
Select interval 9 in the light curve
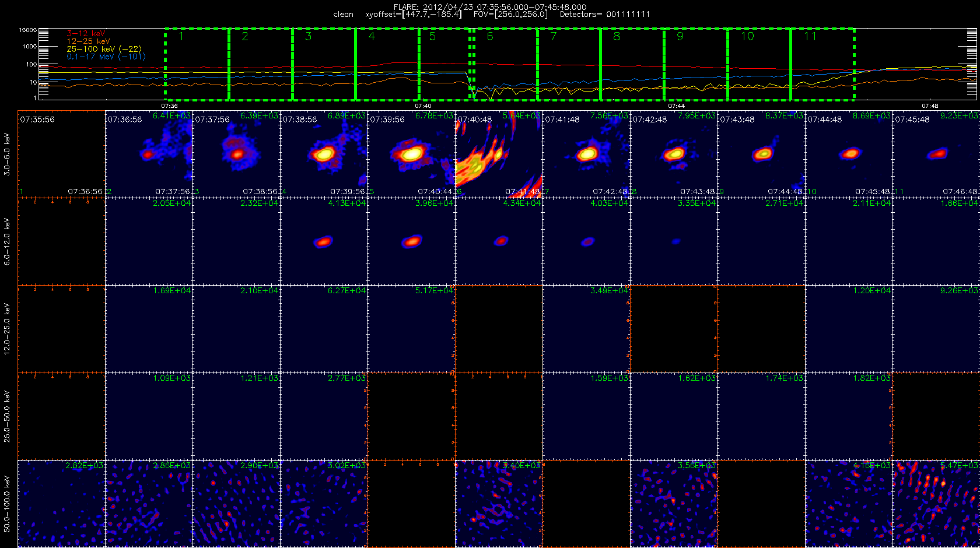pyautogui.click(x=696, y=64)
